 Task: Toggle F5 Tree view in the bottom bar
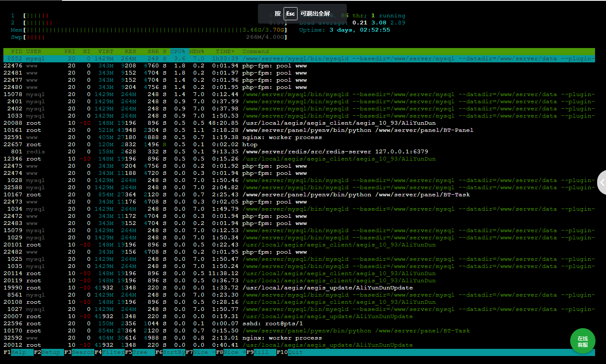pyautogui.click(x=139, y=352)
